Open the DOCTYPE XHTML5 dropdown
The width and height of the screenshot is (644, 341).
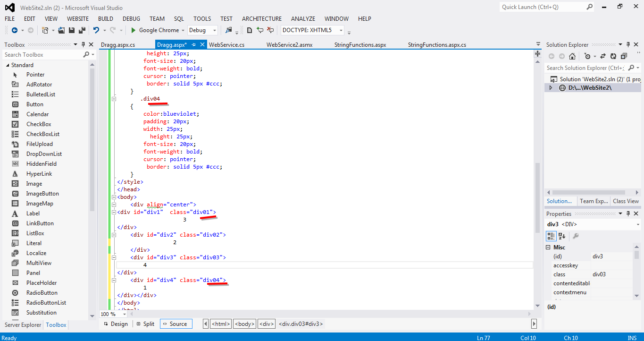pyautogui.click(x=341, y=29)
